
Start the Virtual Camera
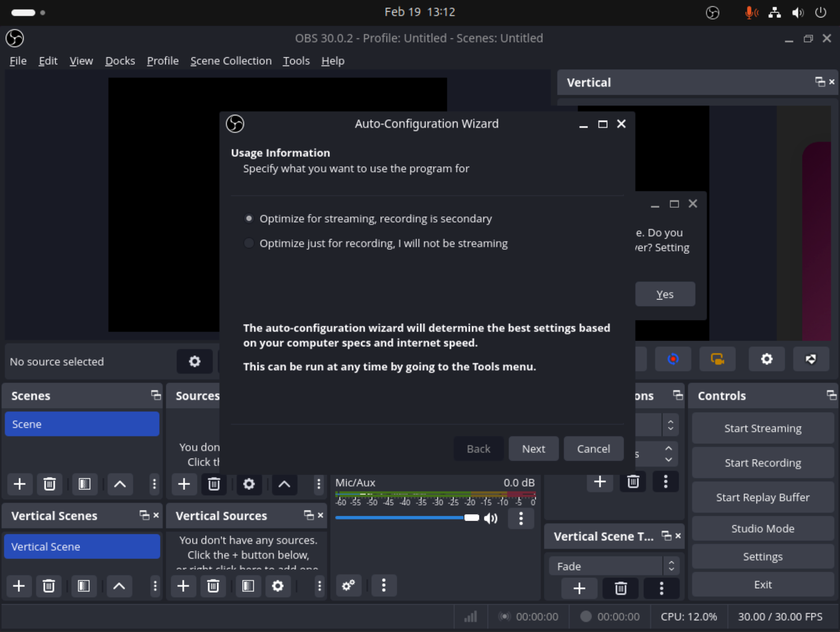point(718,359)
